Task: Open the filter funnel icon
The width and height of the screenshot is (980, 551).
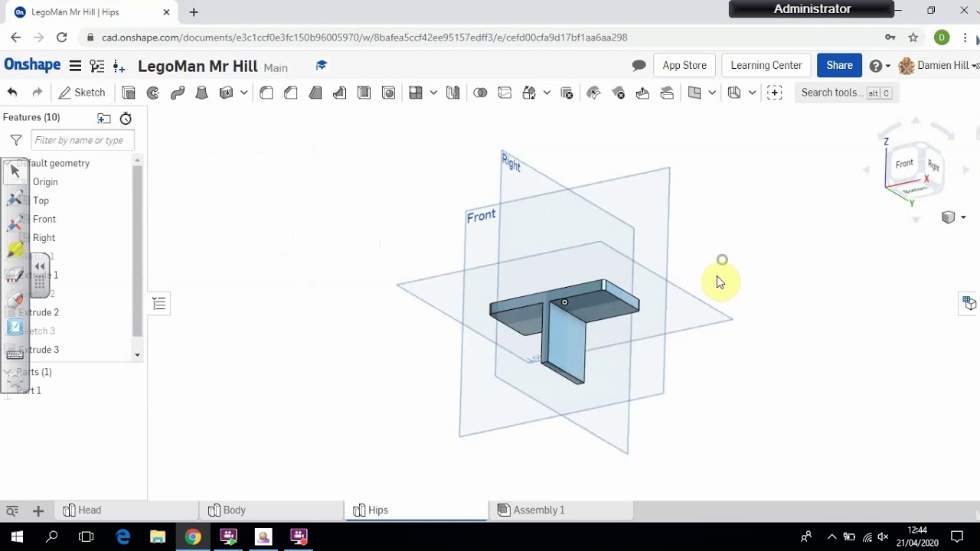Action: pos(15,140)
